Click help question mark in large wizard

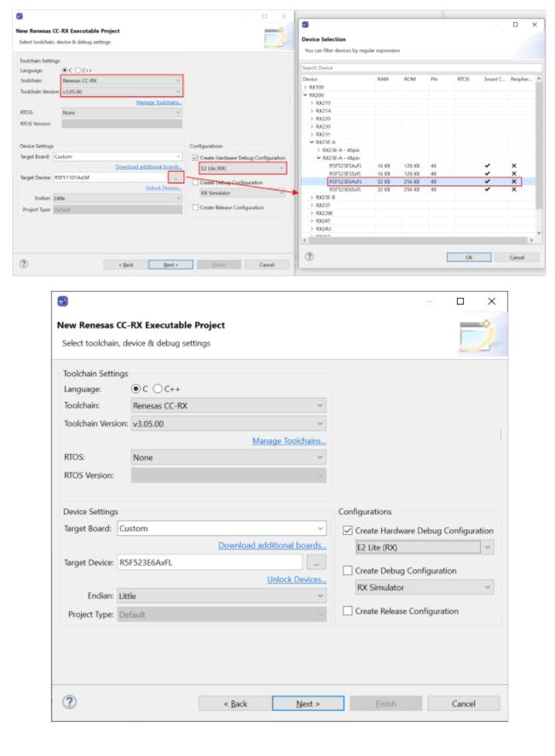pos(69,701)
